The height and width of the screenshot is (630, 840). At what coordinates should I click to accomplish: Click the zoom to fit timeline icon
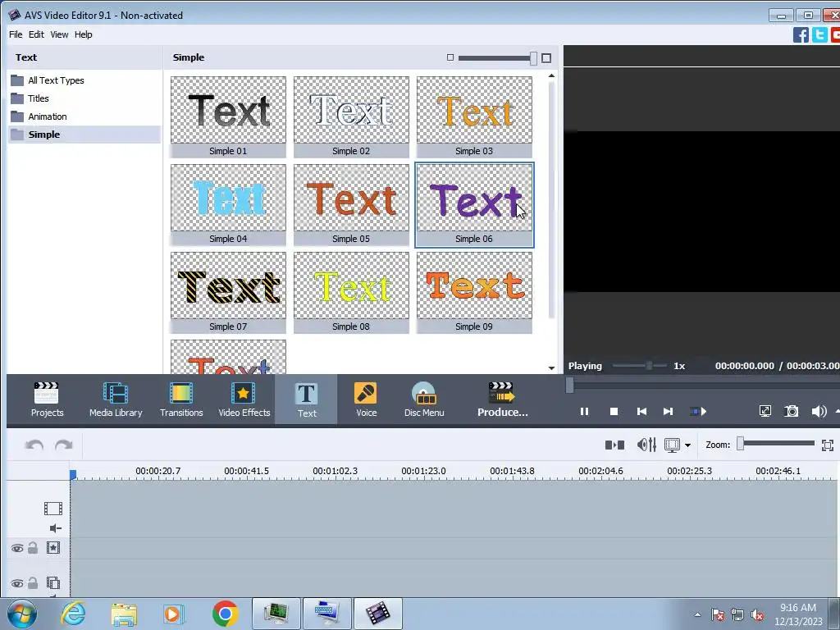pos(828,445)
